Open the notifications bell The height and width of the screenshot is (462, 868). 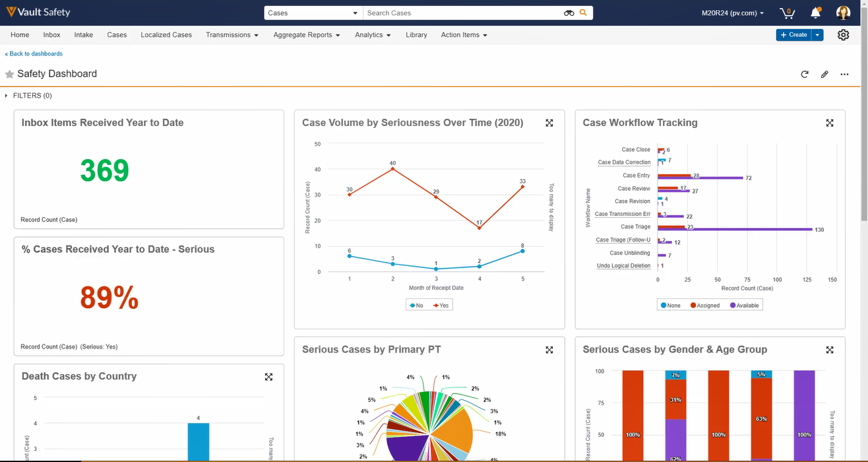coord(816,13)
